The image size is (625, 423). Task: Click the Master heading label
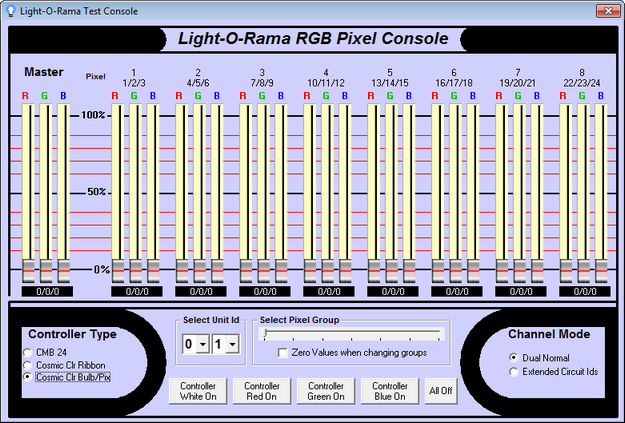tap(43, 72)
